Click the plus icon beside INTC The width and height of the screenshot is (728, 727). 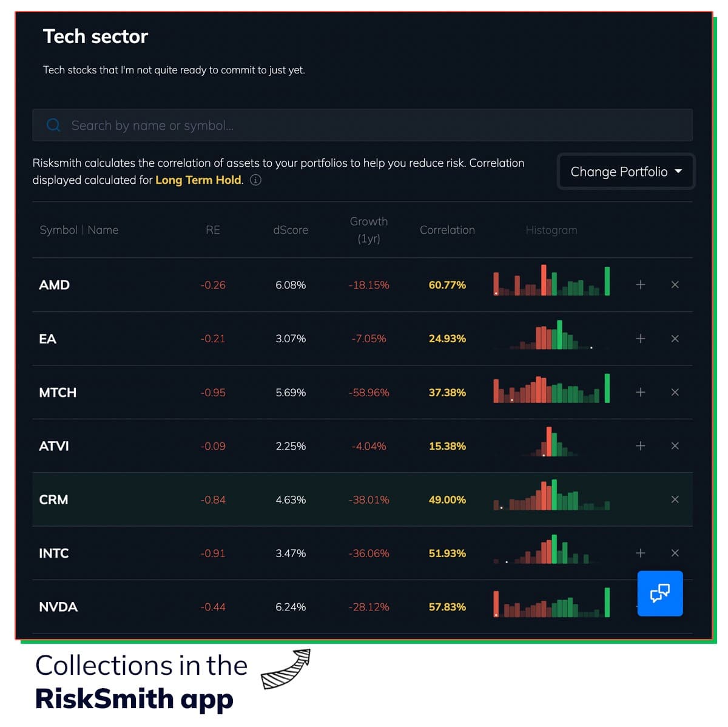point(640,553)
